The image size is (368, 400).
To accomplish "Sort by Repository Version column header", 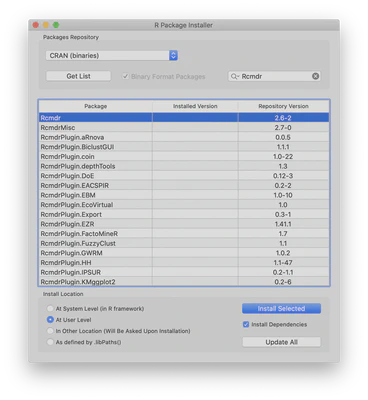I will 284,106.
